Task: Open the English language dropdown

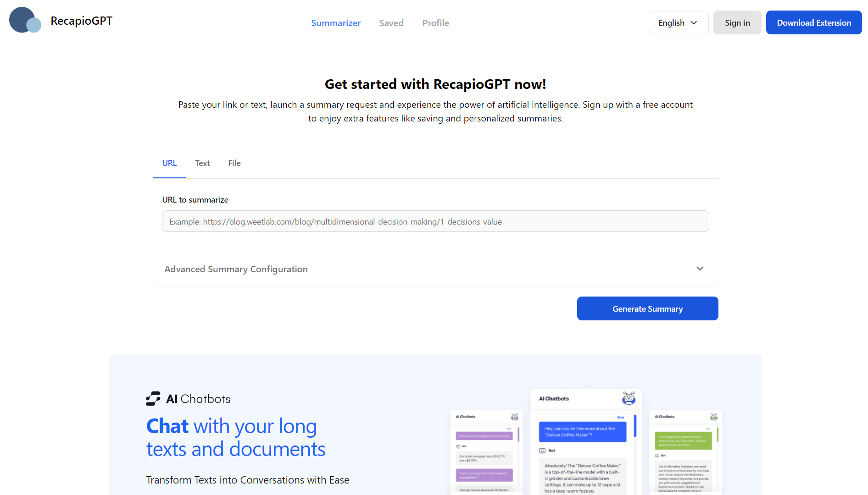Action: tap(678, 22)
